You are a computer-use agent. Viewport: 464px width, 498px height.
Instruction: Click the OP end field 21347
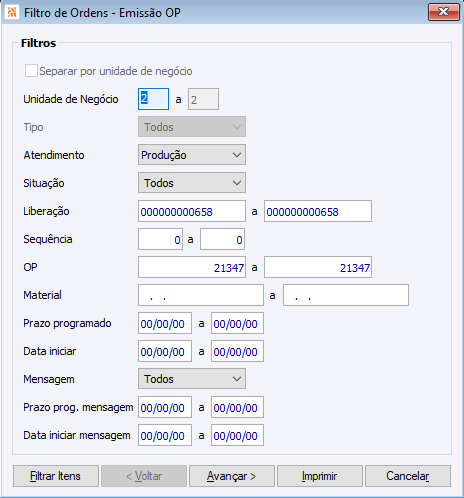[318, 267]
